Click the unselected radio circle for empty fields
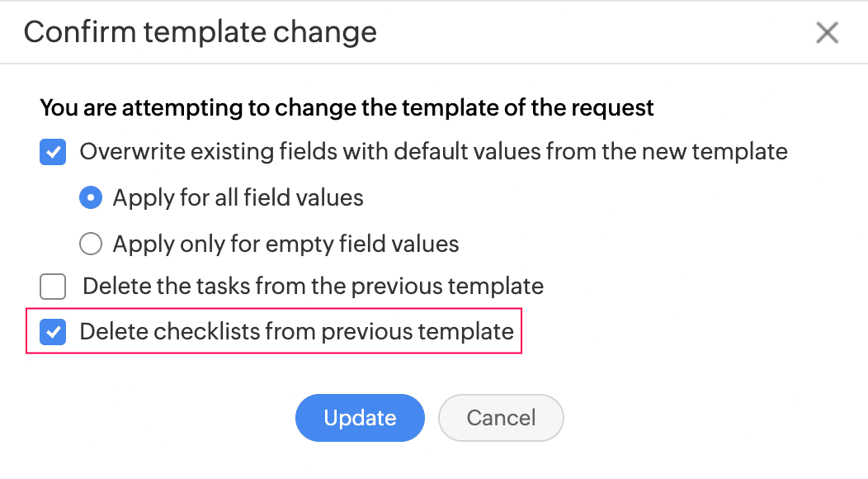 (x=91, y=244)
